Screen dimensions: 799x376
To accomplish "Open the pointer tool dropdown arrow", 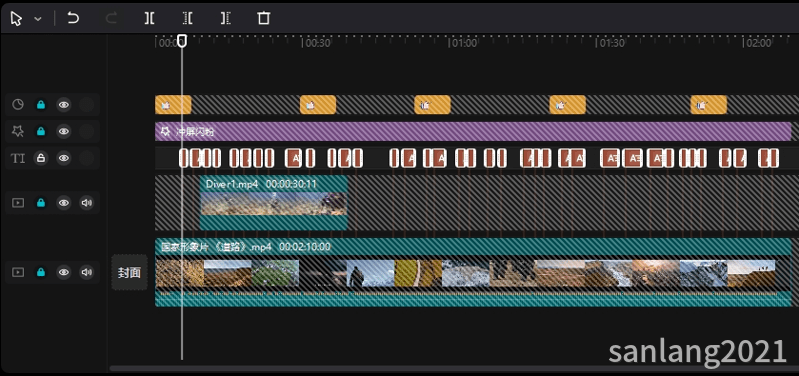I will pyautogui.click(x=38, y=19).
